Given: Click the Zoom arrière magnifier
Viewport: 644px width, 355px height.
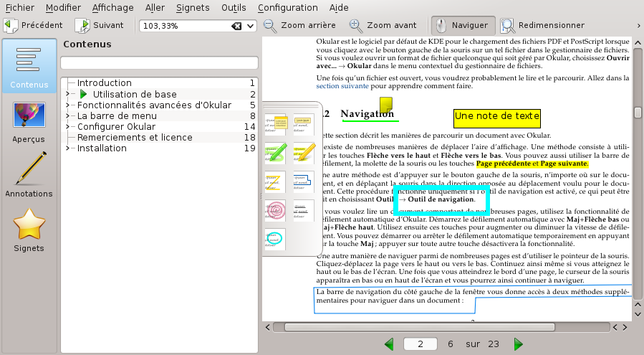Looking at the screenshot, I should point(270,25).
